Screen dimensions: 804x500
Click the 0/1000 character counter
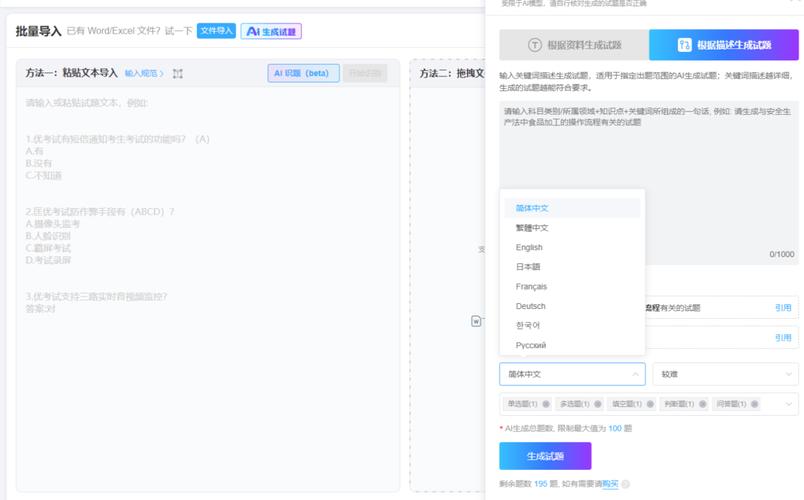[x=781, y=254]
